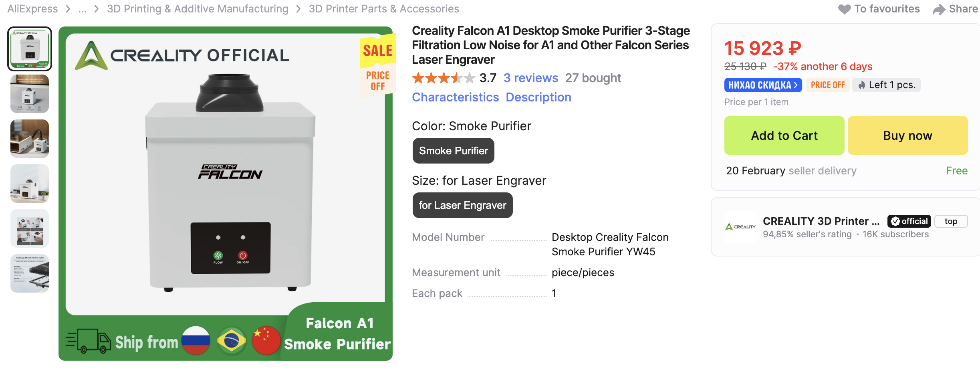Viewport: 980px width, 384px height.
Task: Select the Smoke Purifier color option
Action: coord(453,151)
